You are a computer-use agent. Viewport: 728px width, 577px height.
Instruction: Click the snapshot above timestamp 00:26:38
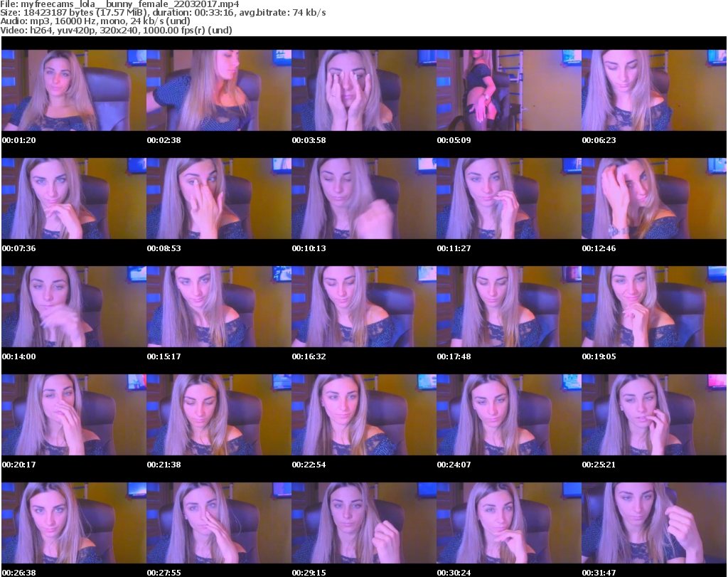(74, 523)
